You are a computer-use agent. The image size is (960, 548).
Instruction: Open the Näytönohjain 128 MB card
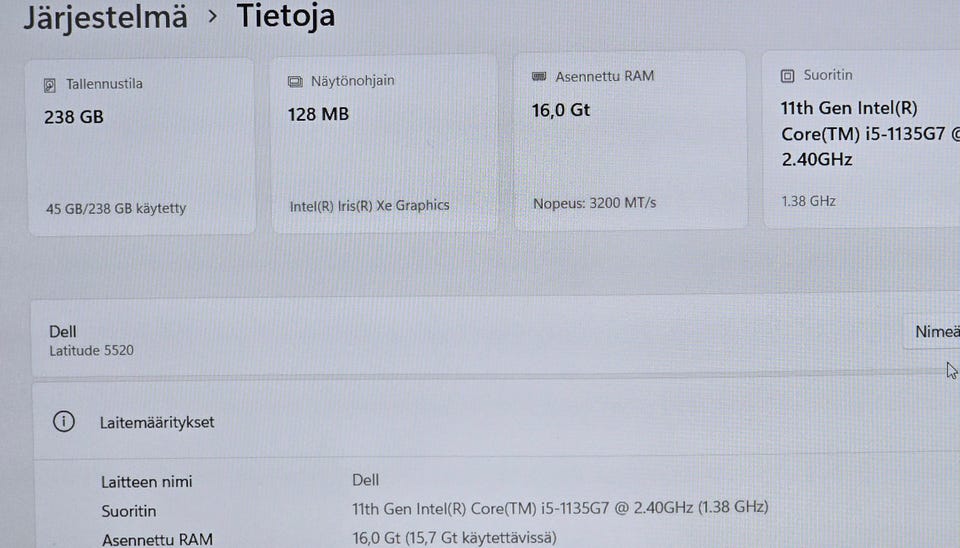[x=384, y=143]
